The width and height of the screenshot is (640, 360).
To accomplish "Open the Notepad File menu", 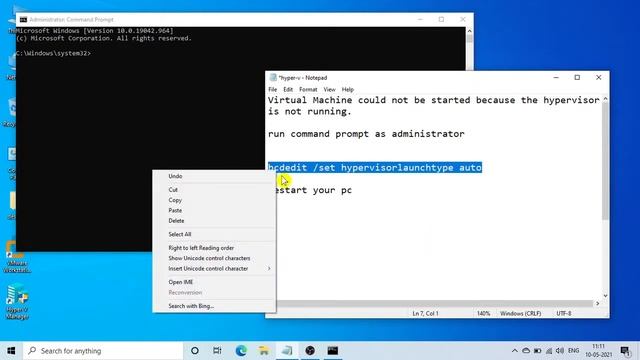I will 273,89.
